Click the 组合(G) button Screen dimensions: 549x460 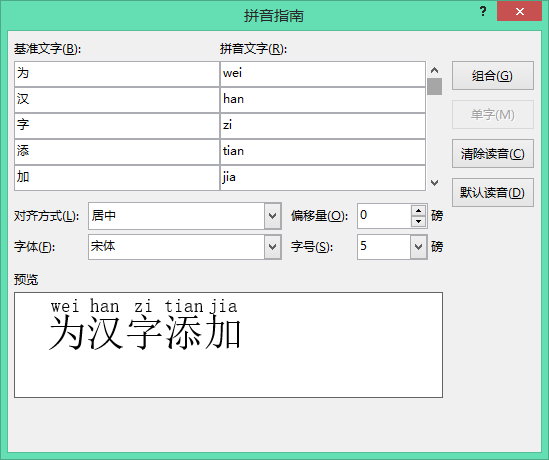[x=493, y=76]
